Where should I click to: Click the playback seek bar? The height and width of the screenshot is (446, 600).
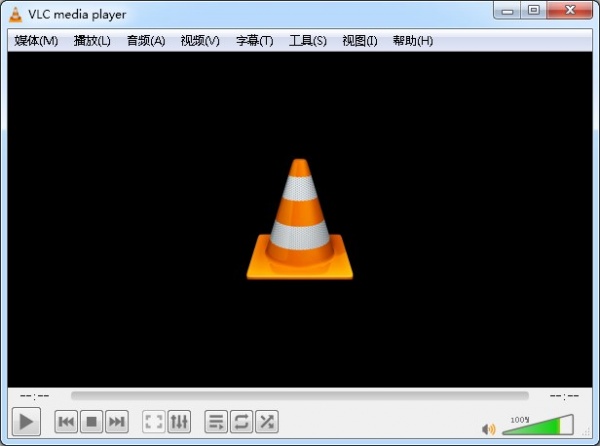tap(300, 396)
